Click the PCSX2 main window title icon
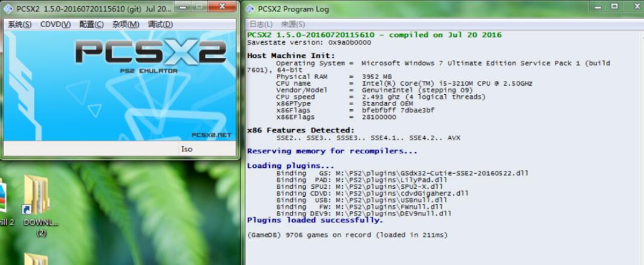This screenshot has width=644, height=265. [8, 8]
